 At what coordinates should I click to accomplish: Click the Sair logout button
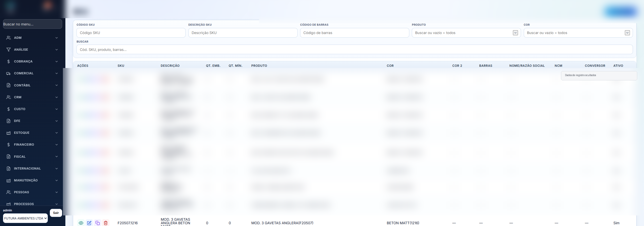[56, 213]
